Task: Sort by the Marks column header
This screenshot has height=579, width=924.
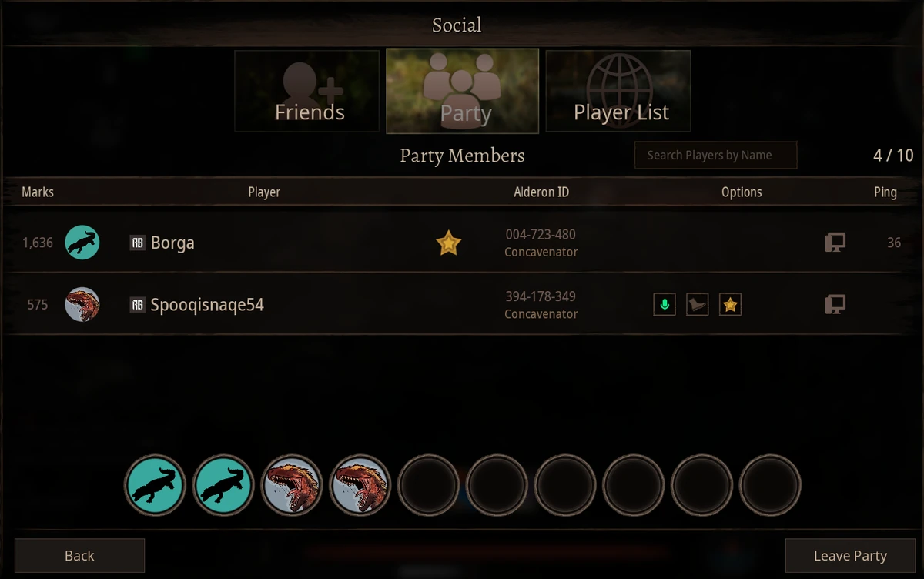Action: pos(38,192)
